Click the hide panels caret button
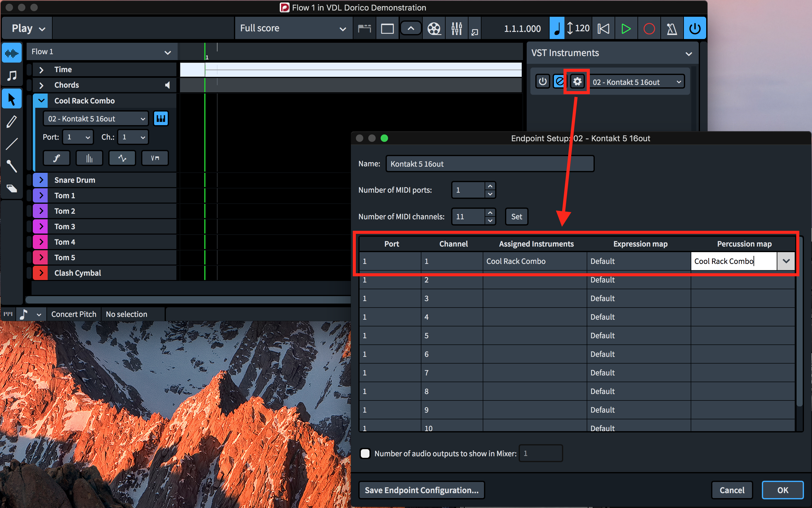The image size is (812, 508). (410, 28)
